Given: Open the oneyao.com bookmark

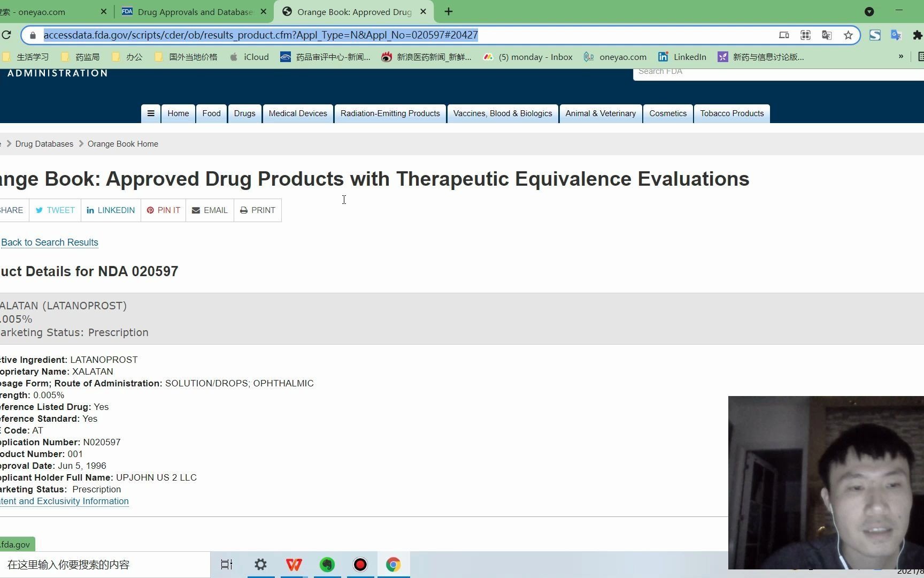Looking at the screenshot, I should pos(615,57).
